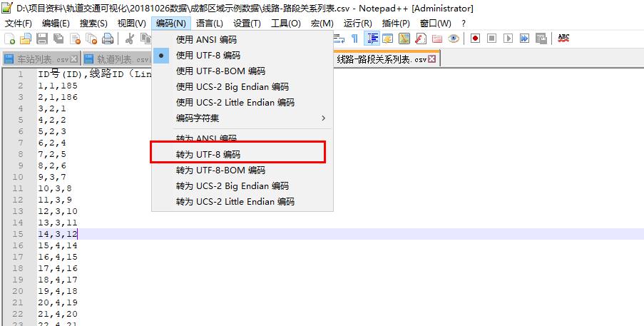Toggle the eye monitoring icon
The height and width of the screenshot is (326, 644).
coord(454,39)
